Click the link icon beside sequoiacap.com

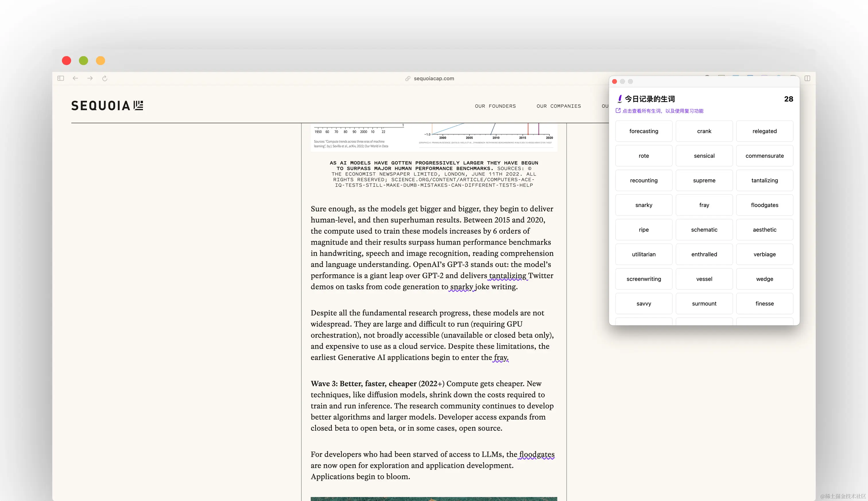tap(408, 79)
